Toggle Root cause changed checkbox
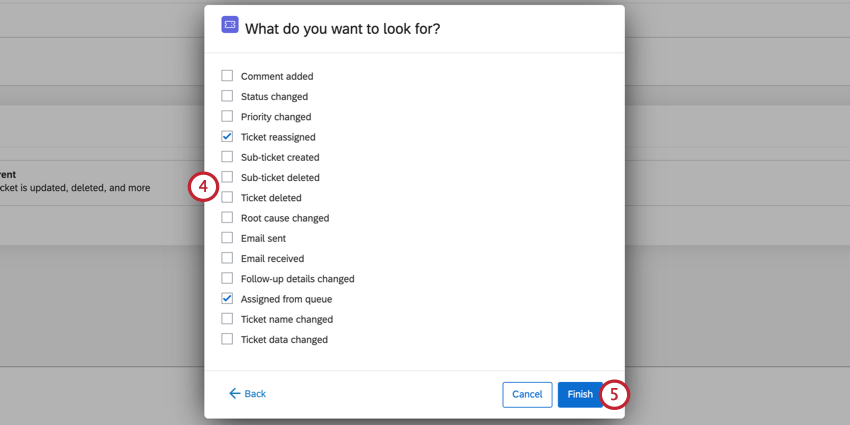The height and width of the screenshot is (425, 850). 227,217
